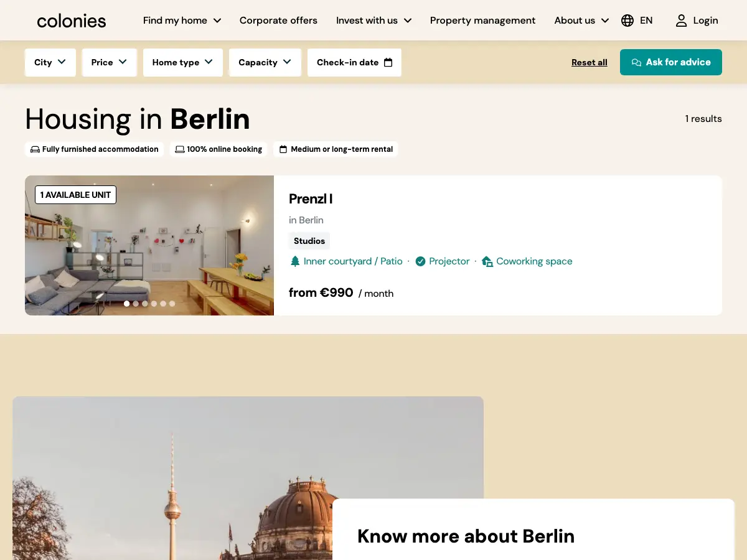Expand the Invest with us menu
The width and height of the screenshot is (747, 560).
tap(374, 21)
